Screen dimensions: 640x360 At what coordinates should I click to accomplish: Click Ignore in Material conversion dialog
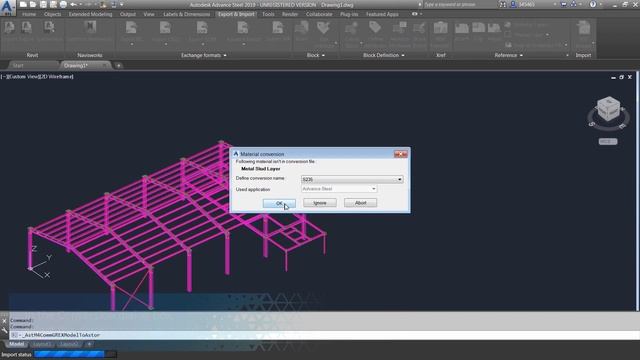(x=320, y=203)
